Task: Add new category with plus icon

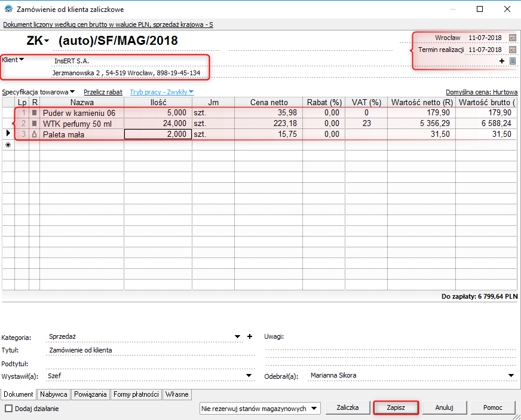Action: pyautogui.click(x=250, y=336)
